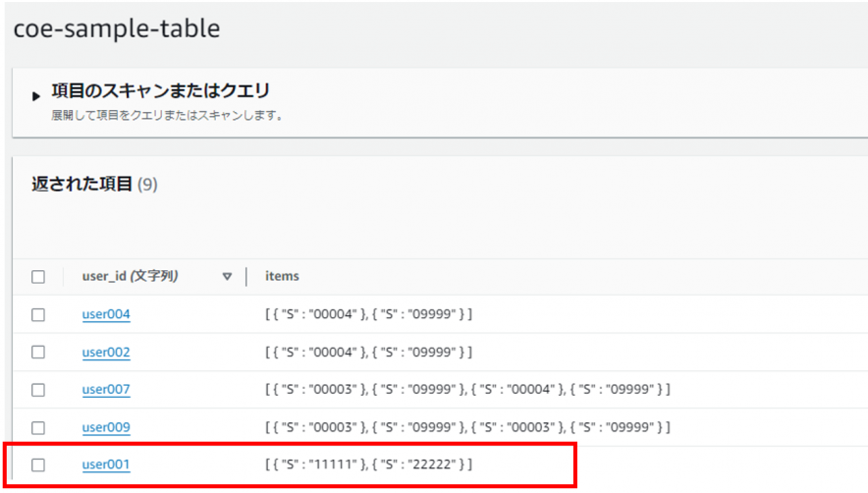Click the user007 link
The height and width of the screenshot is (493, 868).
[106, 390]
